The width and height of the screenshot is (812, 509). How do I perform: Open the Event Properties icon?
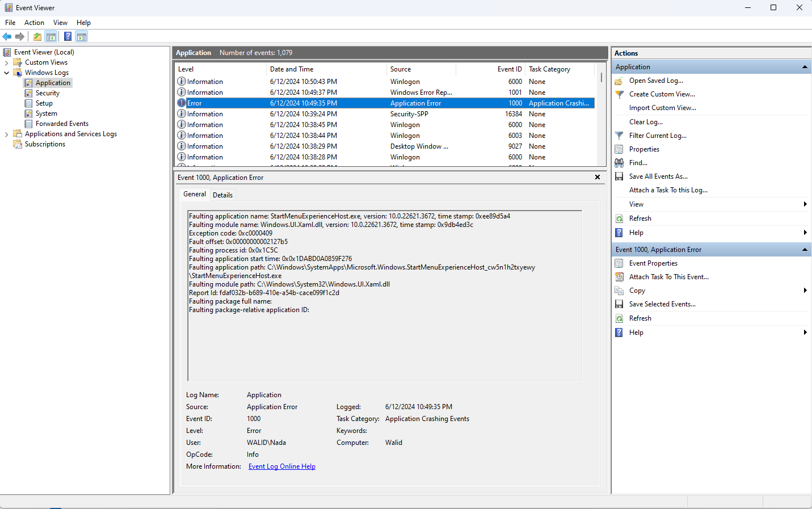[x=619, y=263]
